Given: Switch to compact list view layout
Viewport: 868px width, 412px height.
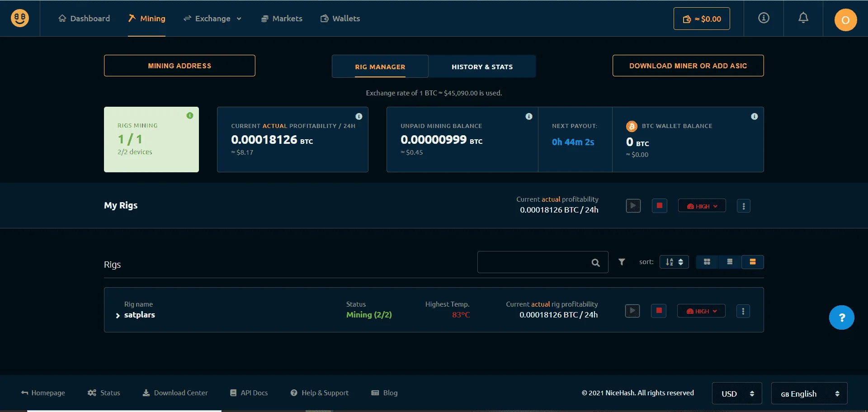Looking at the screenshot, I should 730,262.
